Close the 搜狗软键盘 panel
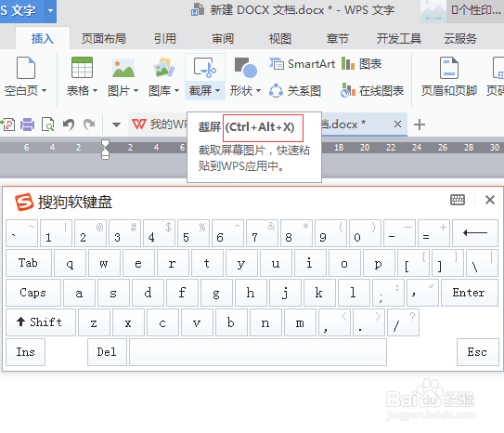This screenshot has height=433, width=504. pyautogui.click(x=489, y=200)
